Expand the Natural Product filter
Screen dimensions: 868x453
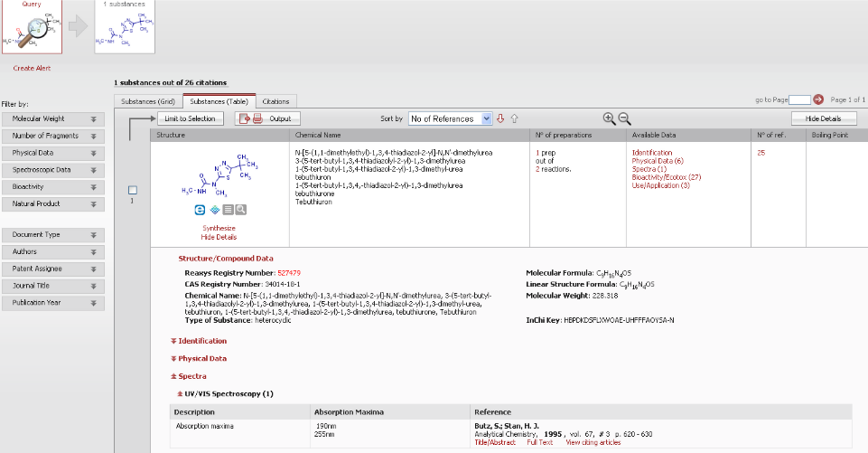53,204
